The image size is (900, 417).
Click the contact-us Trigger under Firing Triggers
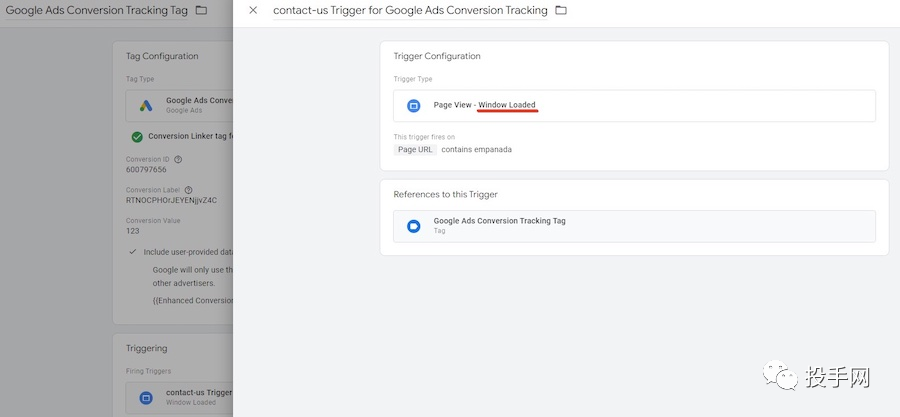(198, 393)
